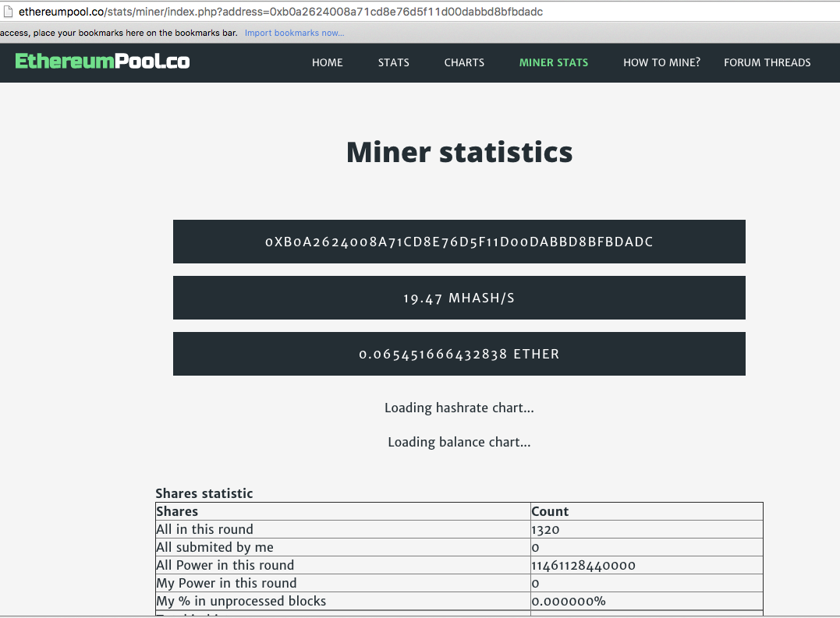Click the Shares statistic table title
The height and width of the screenshot is (618, 840).
click(204, 493)
